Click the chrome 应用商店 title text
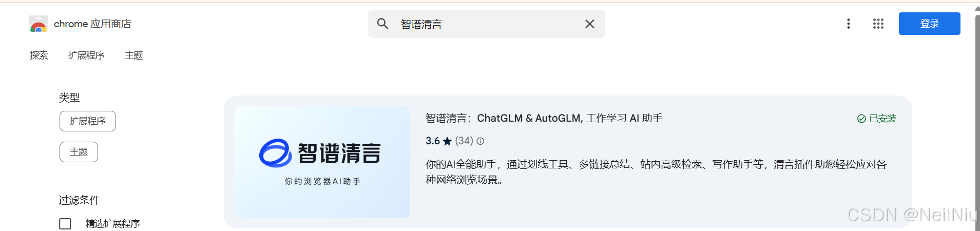The image size is (980, 231). pos(92,24)
